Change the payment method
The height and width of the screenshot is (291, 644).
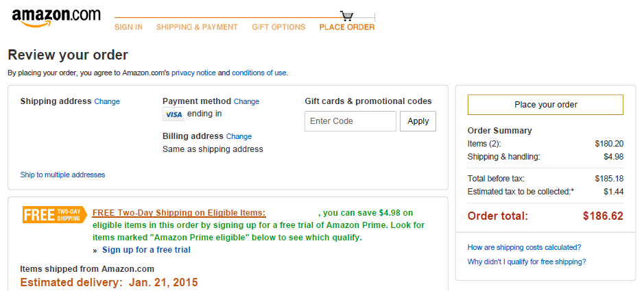click(x=246, y=101)
